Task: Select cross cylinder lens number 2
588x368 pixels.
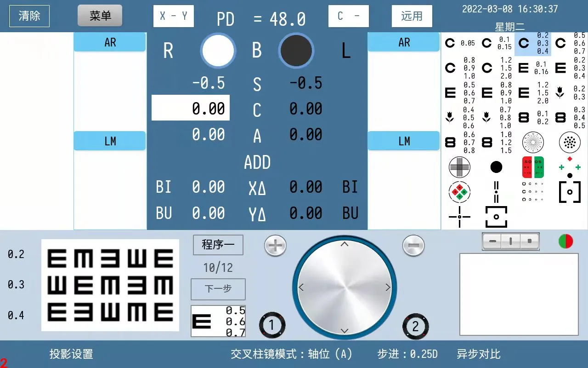Action: [415, 326]
